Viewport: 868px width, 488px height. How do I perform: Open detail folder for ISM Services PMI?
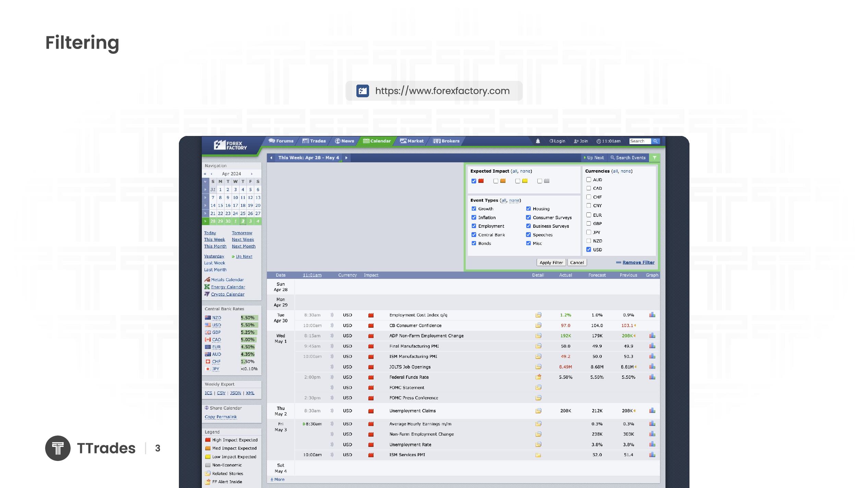click(x=538, y=455)
